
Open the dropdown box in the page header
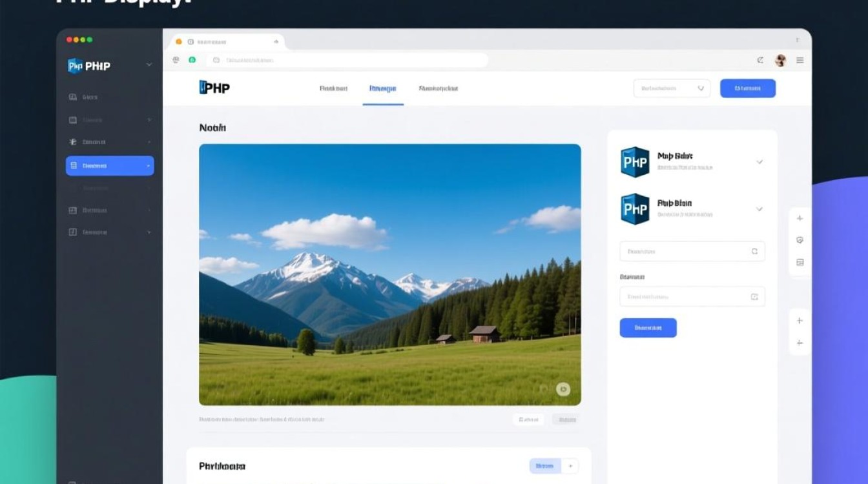pyautogui.click(x=672, y=88)
